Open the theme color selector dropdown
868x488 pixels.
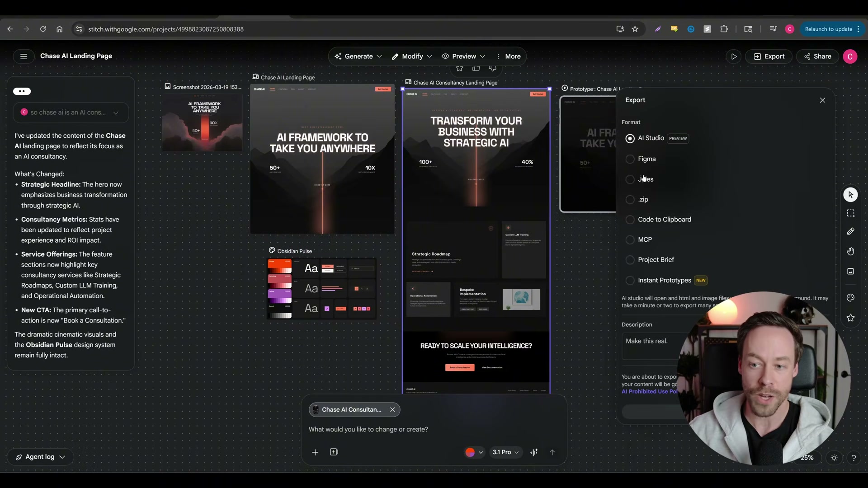(x=474, y=452)
